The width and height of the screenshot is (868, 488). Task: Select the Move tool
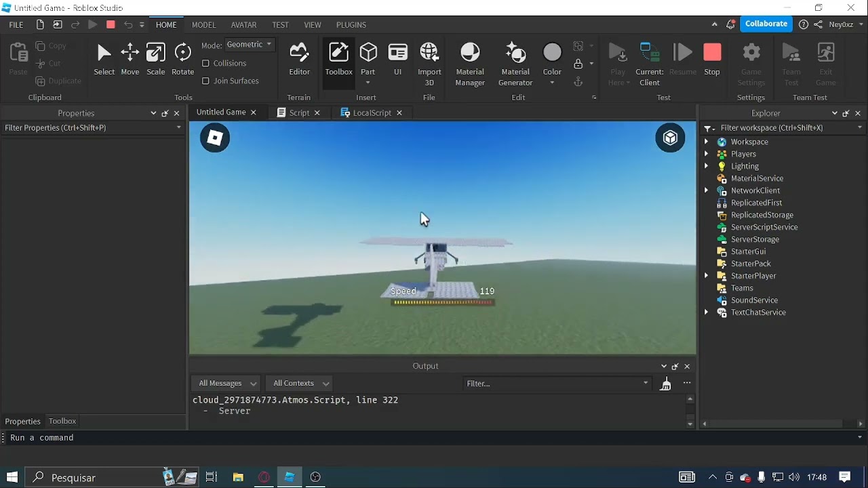[130, 59]
